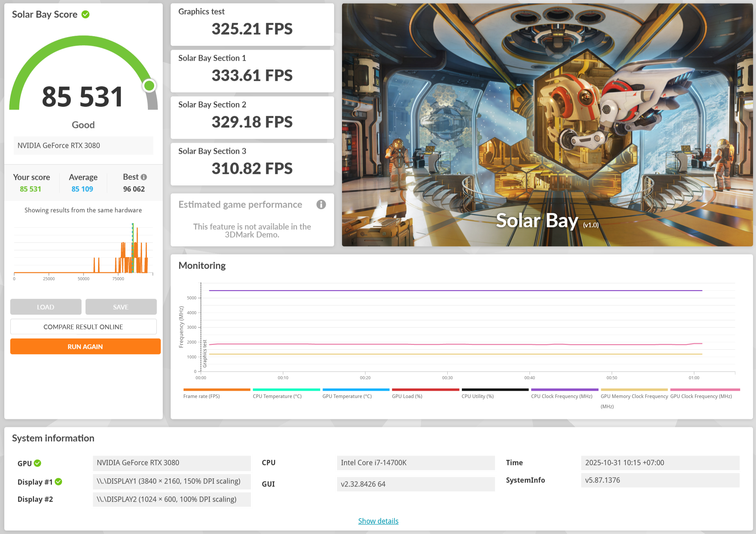
Task: Click the GPU validation checkmark icon
Action: [x=38, y=463]
